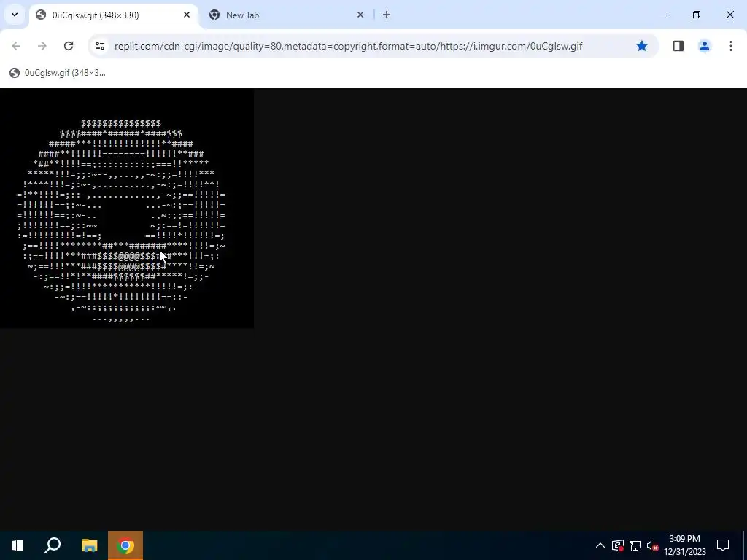
Task: Close the Chrome window
Action: pos(729,15)
